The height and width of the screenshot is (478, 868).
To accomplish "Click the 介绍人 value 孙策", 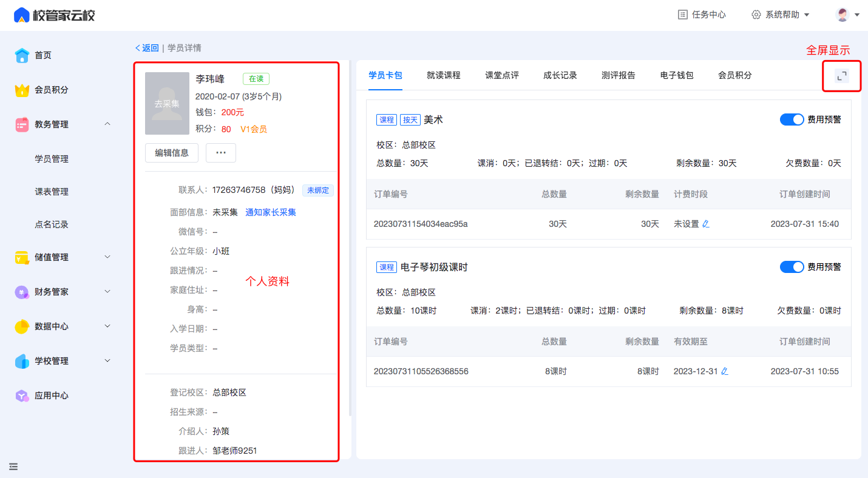I will pos(221,431).
